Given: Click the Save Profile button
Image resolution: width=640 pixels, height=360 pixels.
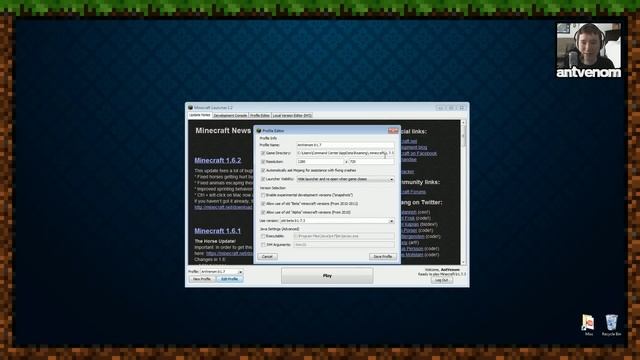Looking at the screenshot, I should [383, 256].
